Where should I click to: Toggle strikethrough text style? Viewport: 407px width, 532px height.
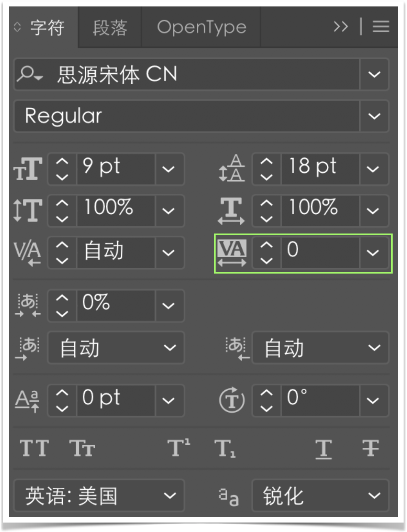tap(370, 448)
